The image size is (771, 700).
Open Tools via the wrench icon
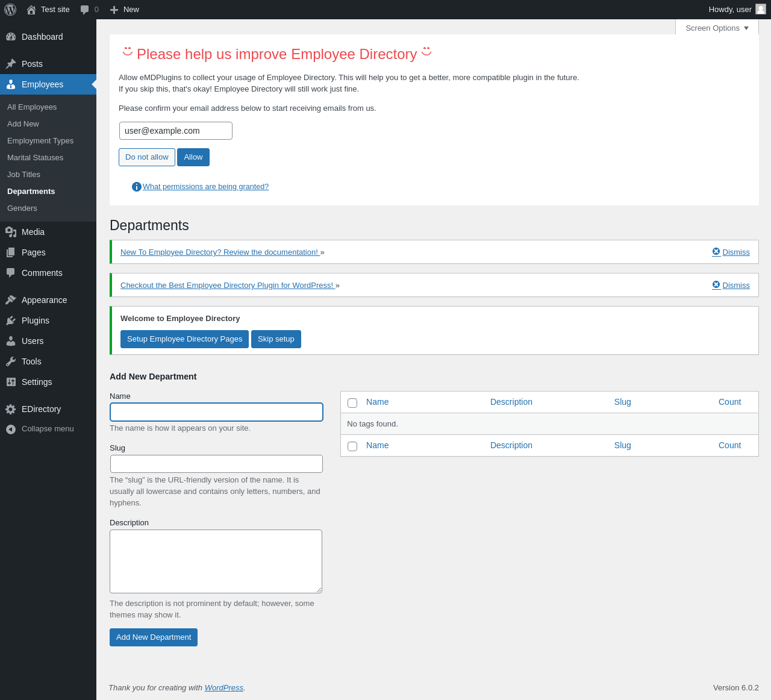tap(11, 361)
